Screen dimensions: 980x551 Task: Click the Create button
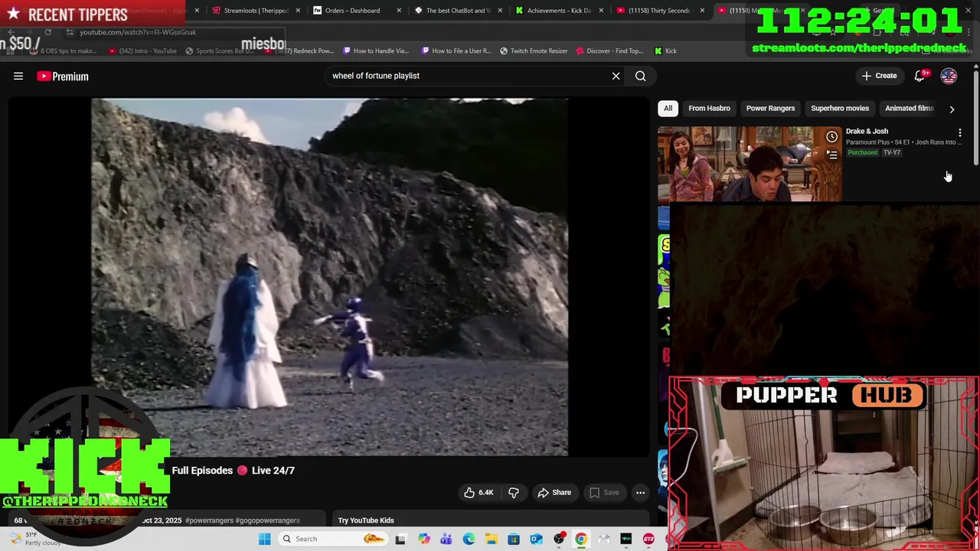[x=879, y=76]
